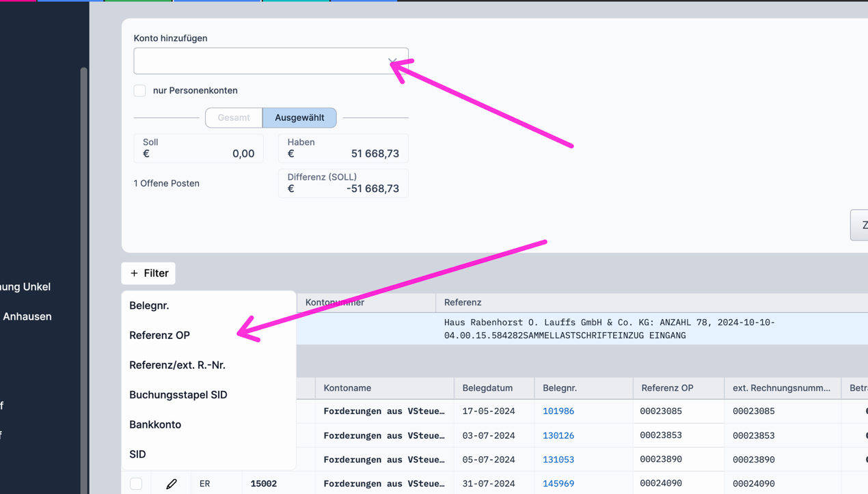868x494 pixels.
Task: Enable the nur Personenkonten checkbox
Action: coord(140,90)
